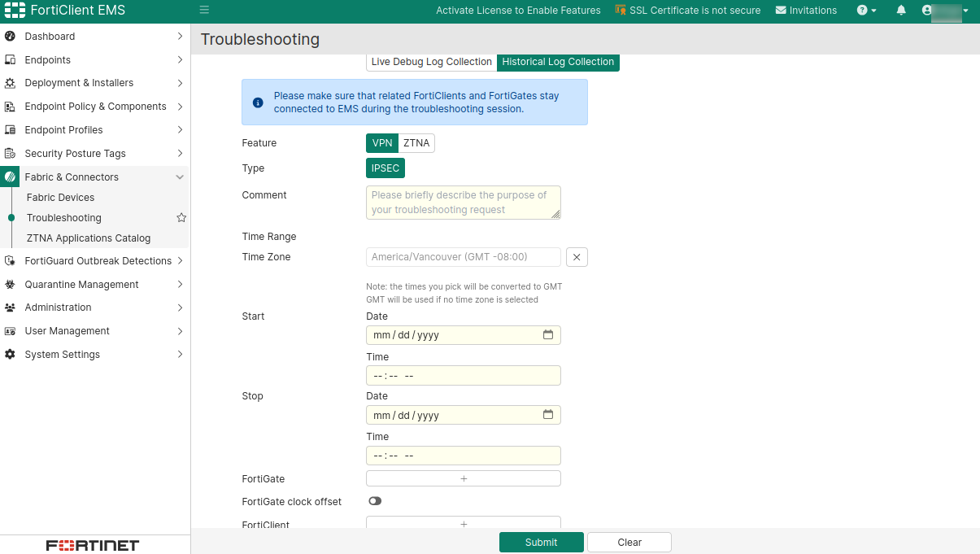Add a FortiGate with the plus field

coord(464,478)
